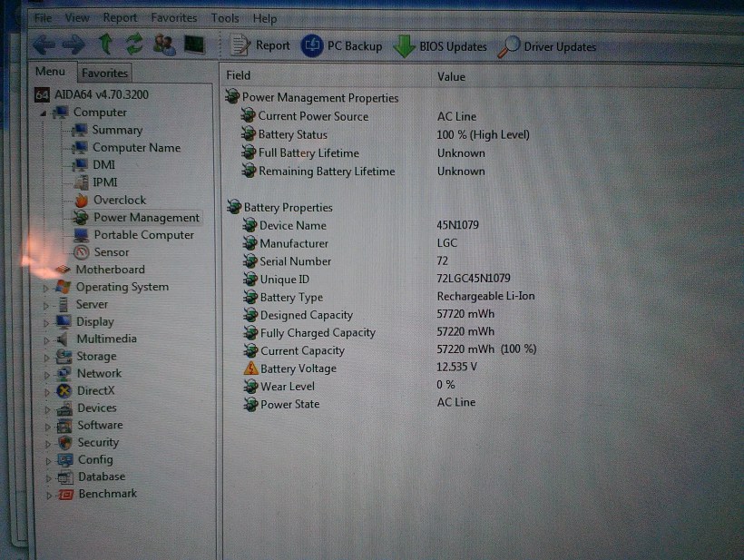Open Driver Updates search
Screen dimensions: 744x560
[547, 46]
